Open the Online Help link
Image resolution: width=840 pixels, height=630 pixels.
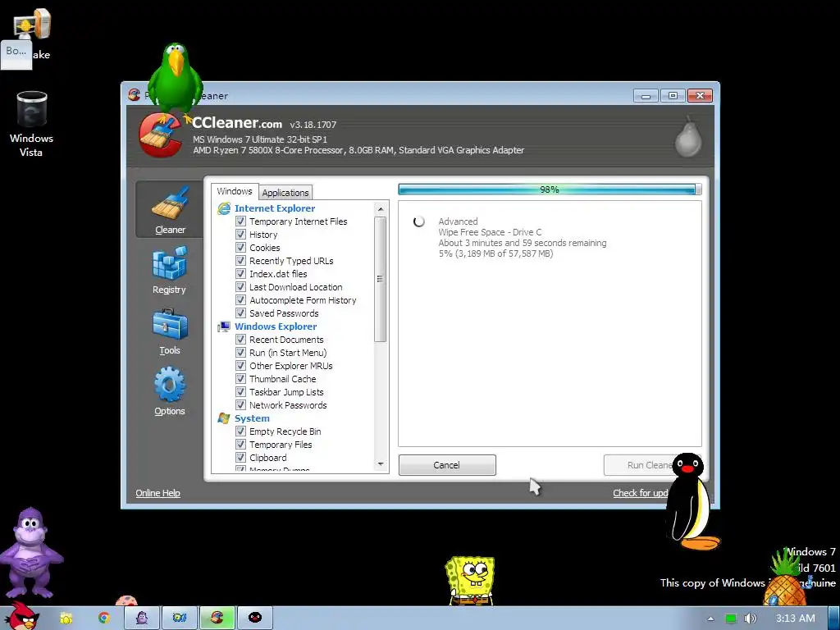coord(157,493)
